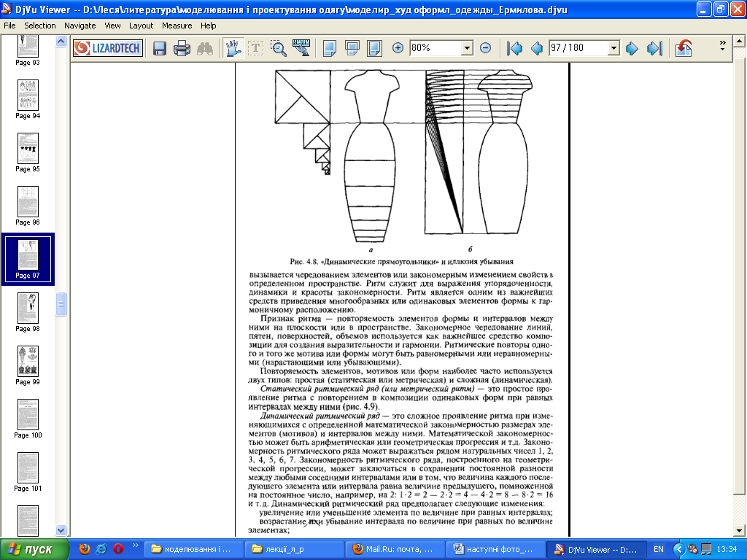Click the binoculars Find icon
The width and height of the screenshot is (747, 560).
pos(205,48)
